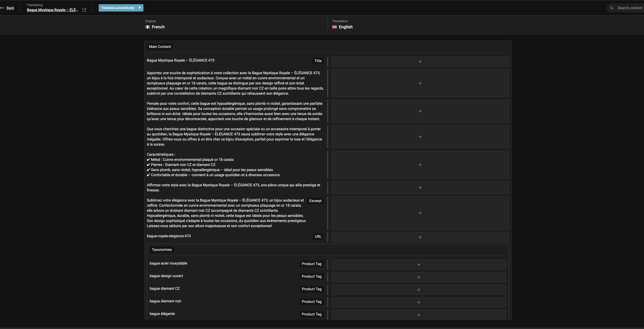Image resolution: width=644 pixels, height=329 pixels.
Task: Select the Main Content section header
Action: [160, 47]
